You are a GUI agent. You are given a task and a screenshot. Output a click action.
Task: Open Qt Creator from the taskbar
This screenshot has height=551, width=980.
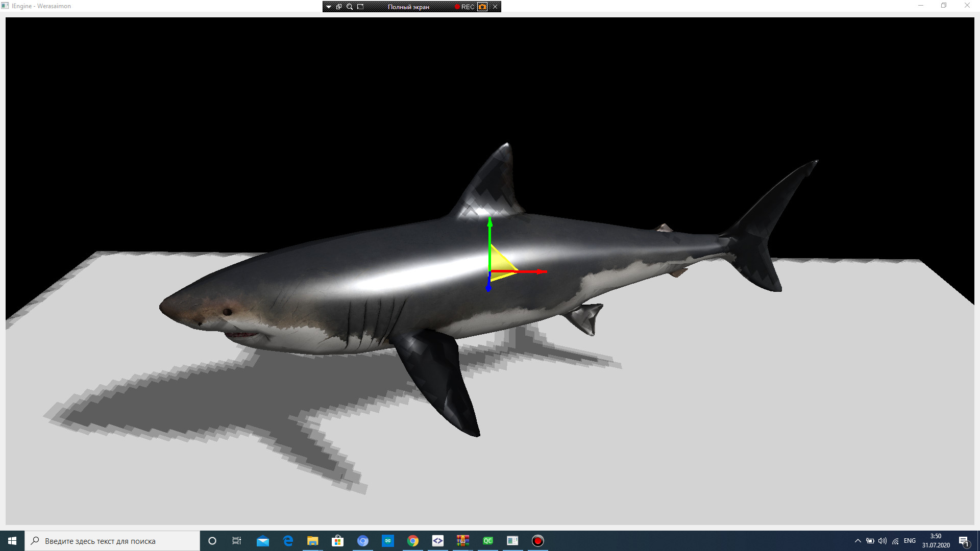[488, 541]
